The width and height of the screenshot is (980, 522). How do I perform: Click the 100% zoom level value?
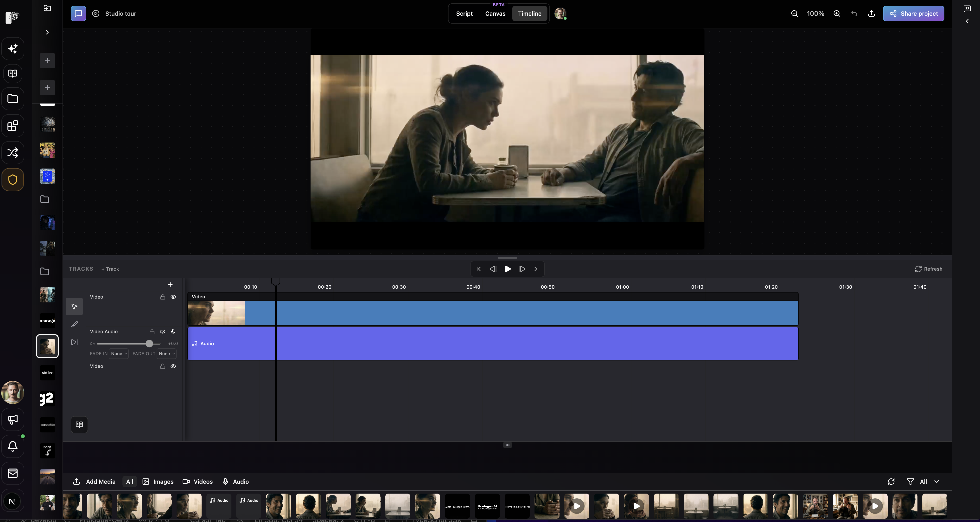(x=816, y=14)
